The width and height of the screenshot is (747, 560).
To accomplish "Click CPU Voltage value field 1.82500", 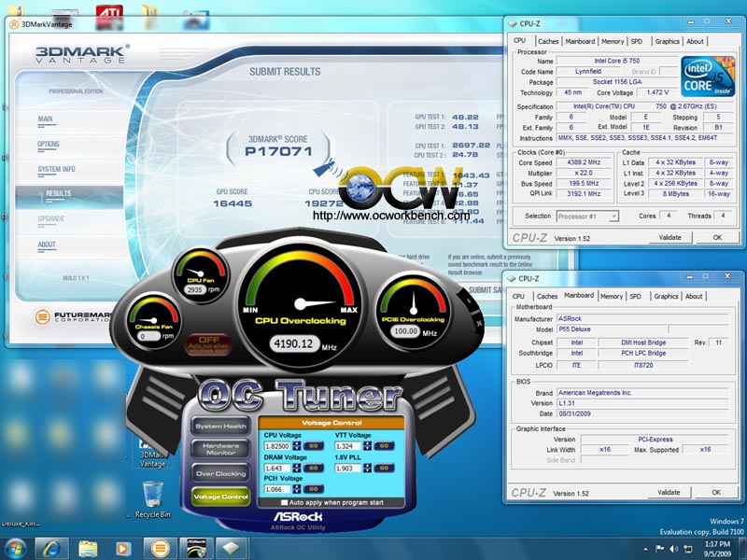I will coord(277,446).
